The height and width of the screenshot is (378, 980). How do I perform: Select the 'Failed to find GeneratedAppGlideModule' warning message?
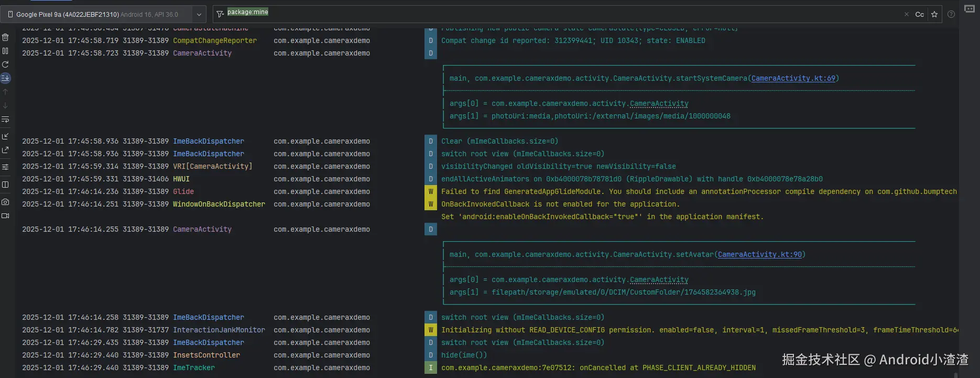[699, 191]
